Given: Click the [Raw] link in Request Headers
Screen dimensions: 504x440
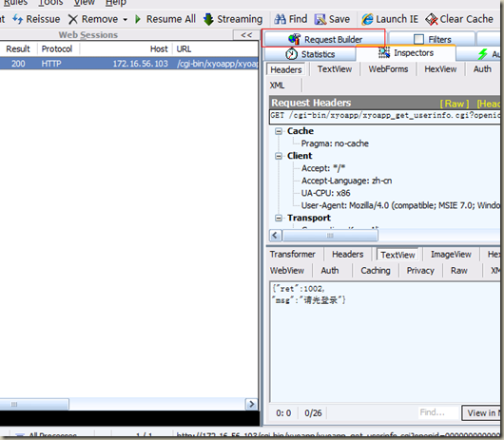Looking at the screenshot, I should (x=455, y=104).
